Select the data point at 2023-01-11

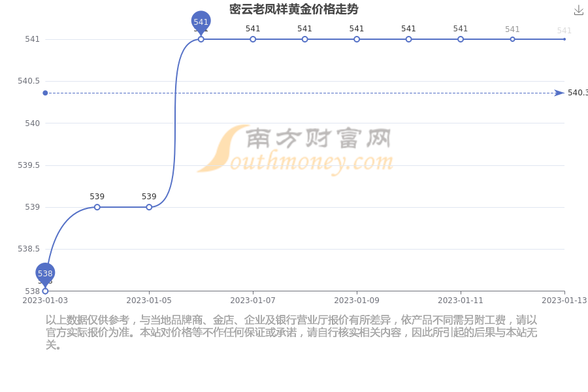click(x=461, y=39)
